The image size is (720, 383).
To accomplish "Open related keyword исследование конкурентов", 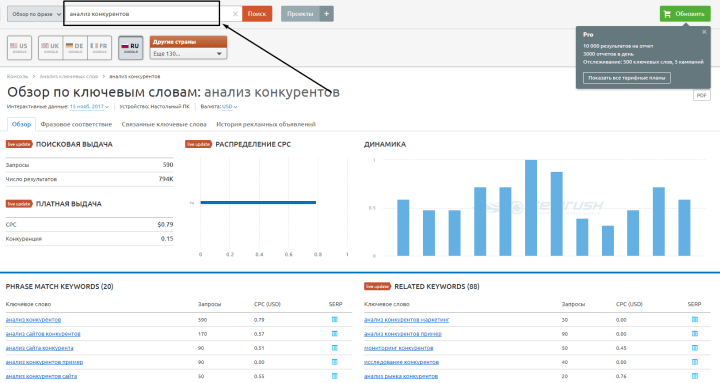I will click(401, 362).
